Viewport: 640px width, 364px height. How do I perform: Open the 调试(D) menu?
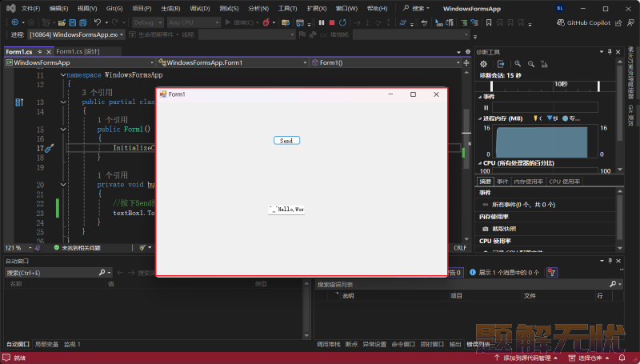tap(199, 8)
